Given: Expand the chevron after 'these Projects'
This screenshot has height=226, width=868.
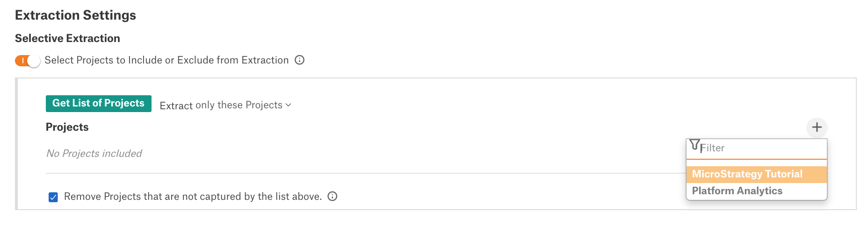Looking at the screenshot, I should click(288, 105).
